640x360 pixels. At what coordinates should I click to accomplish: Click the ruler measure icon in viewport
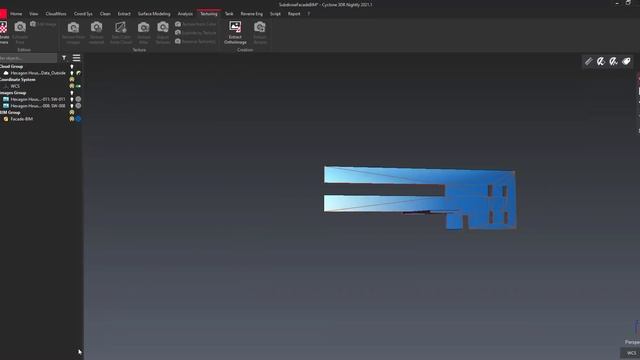point(588,62)
